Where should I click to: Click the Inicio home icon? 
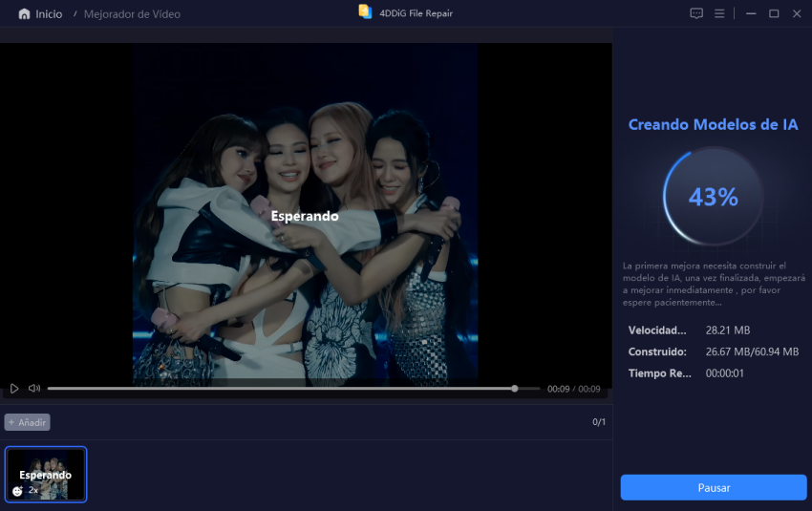[x=24, y=14]
